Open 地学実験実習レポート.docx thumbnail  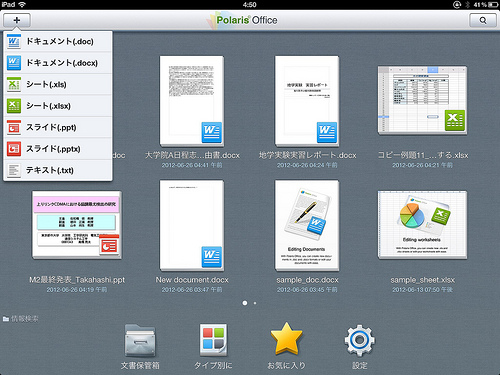click(307, 101)
